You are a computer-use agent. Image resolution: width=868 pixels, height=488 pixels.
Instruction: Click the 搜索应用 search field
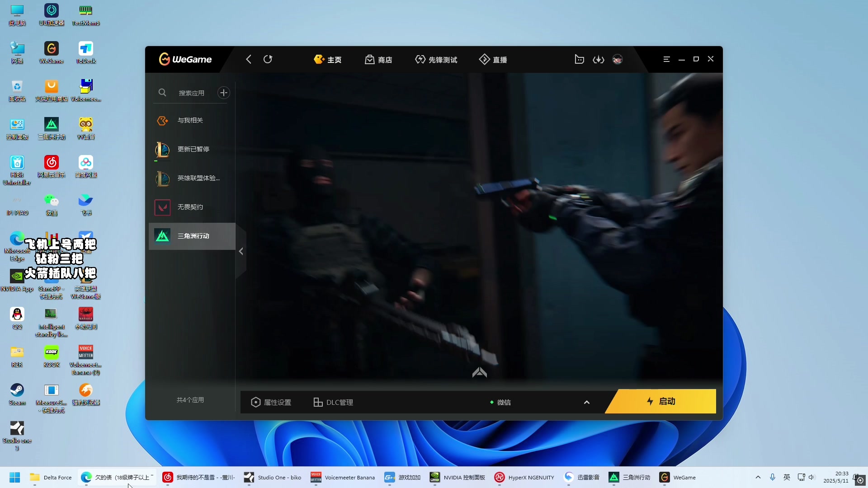192,93
